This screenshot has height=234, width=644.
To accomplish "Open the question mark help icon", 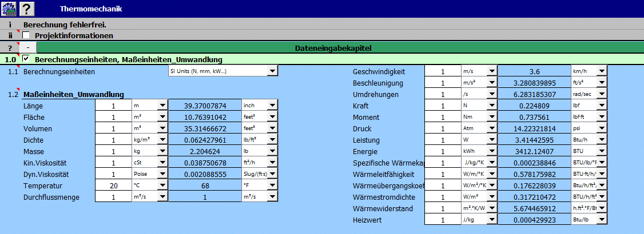I will tap(28, 8).
